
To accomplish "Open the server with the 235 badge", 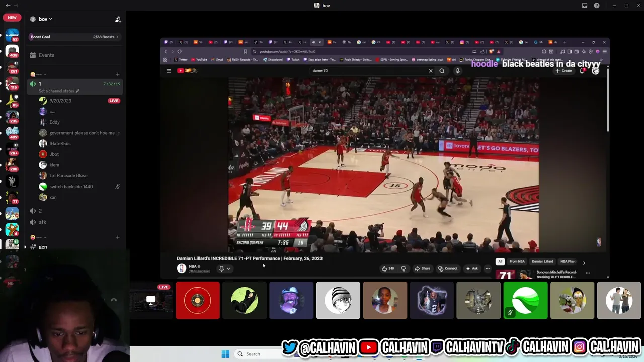I will pos(12,117).
